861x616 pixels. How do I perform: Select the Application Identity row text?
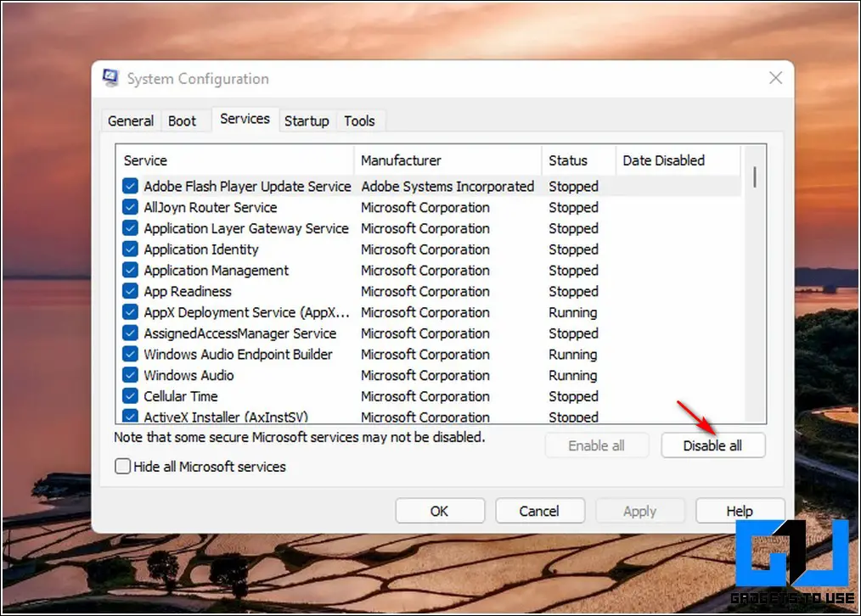[201, 249]
